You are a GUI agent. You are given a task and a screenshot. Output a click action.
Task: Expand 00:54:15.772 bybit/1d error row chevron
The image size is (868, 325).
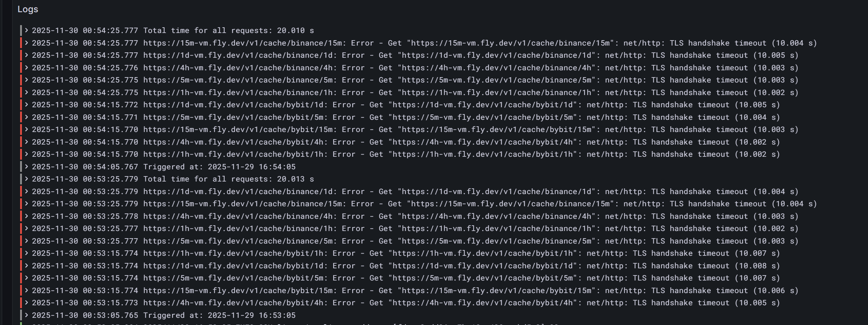26,105
